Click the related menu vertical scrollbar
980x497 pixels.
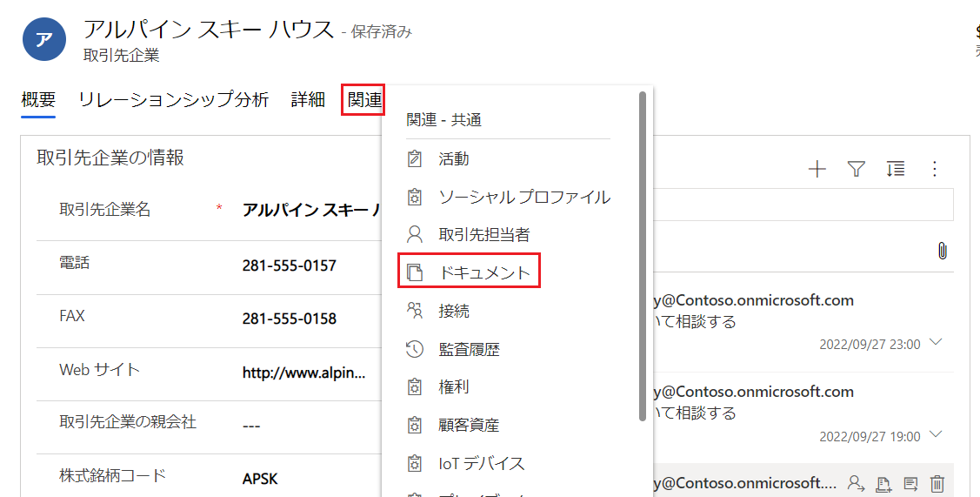642,257
